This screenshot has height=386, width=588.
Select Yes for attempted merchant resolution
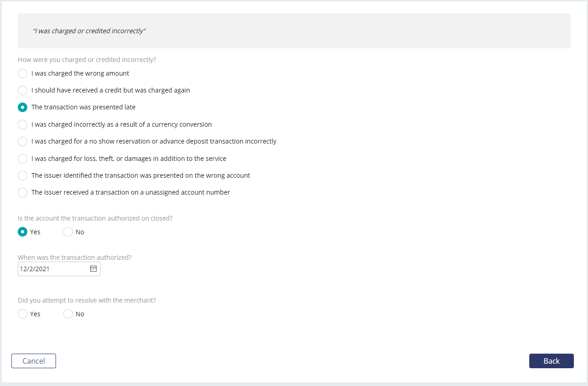22,314
